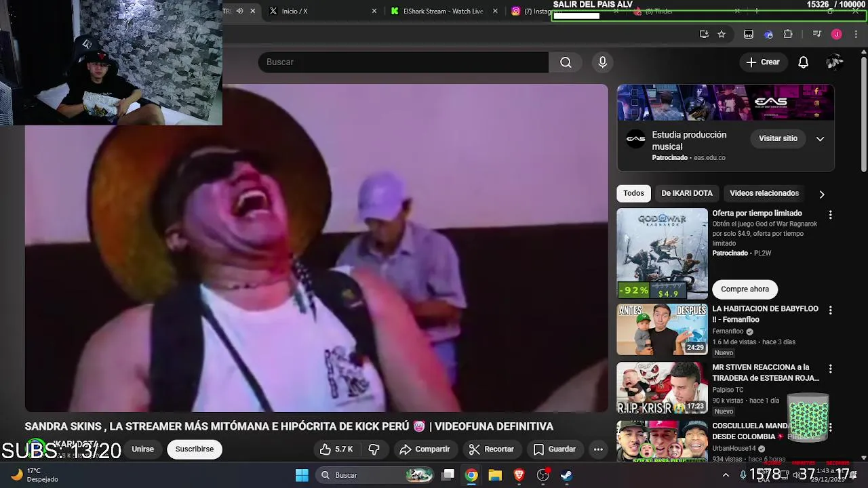Open more actions ellipsis under video

click(x=598, y=449)
